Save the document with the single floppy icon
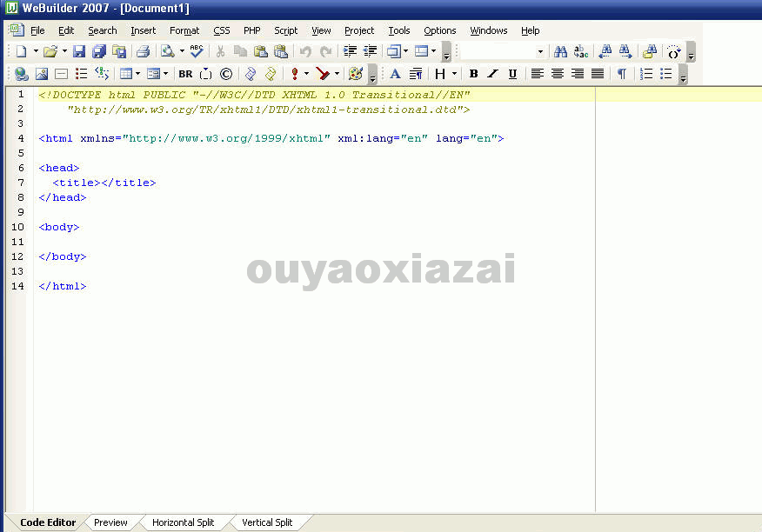This screenshot has width=762, height=532. pyautogui.click(x=79, y=51)
